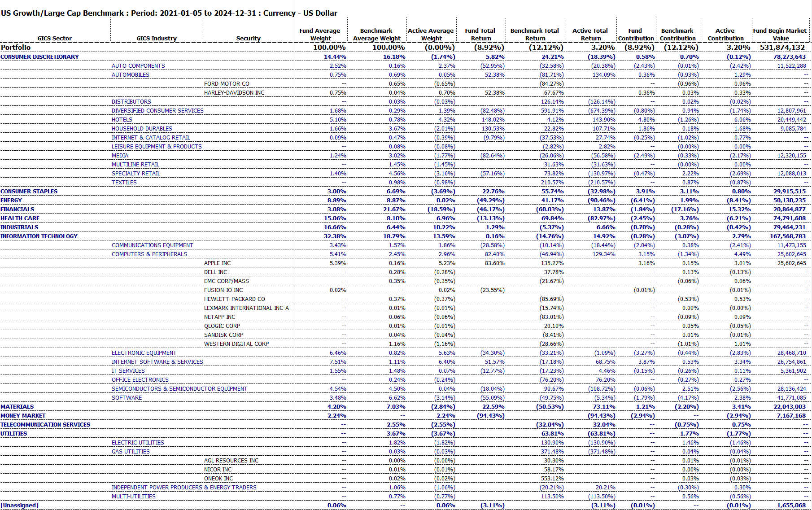Select the APPLE INC security row
The image size is (812, 510).
click(218, 263)
